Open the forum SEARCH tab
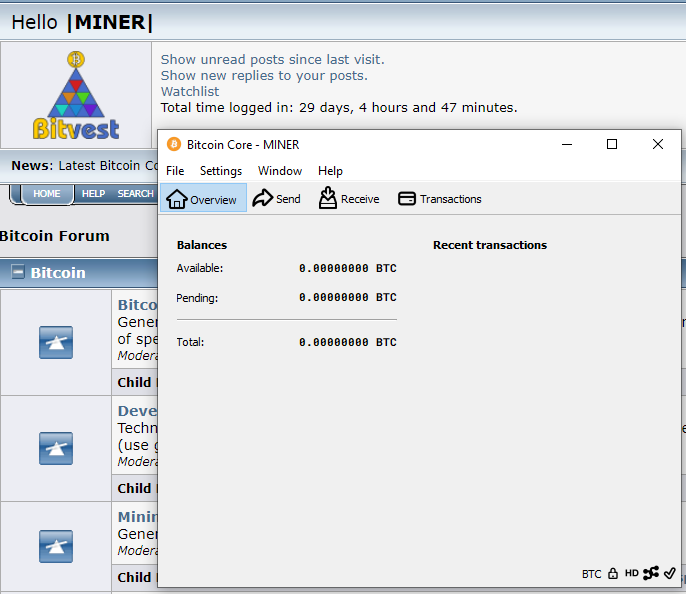 pos(135,193)
